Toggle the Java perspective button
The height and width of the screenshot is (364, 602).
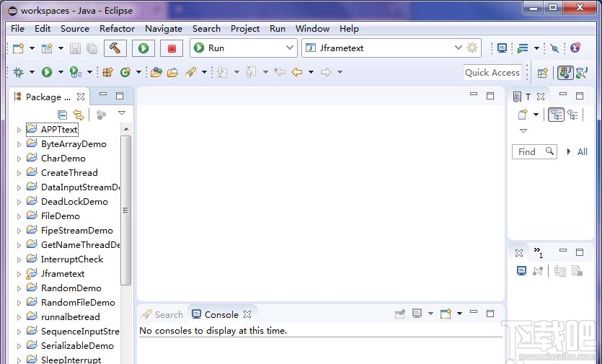coord(565,72)
